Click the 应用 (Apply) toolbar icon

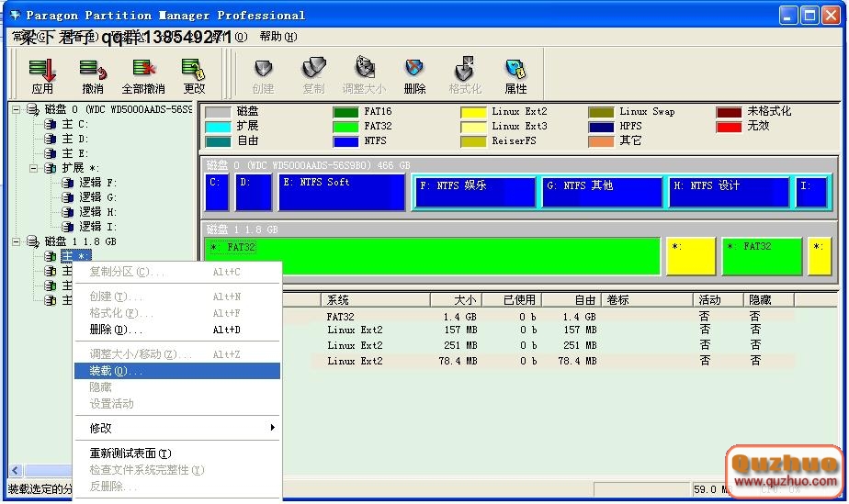click(x=42, y=75)
